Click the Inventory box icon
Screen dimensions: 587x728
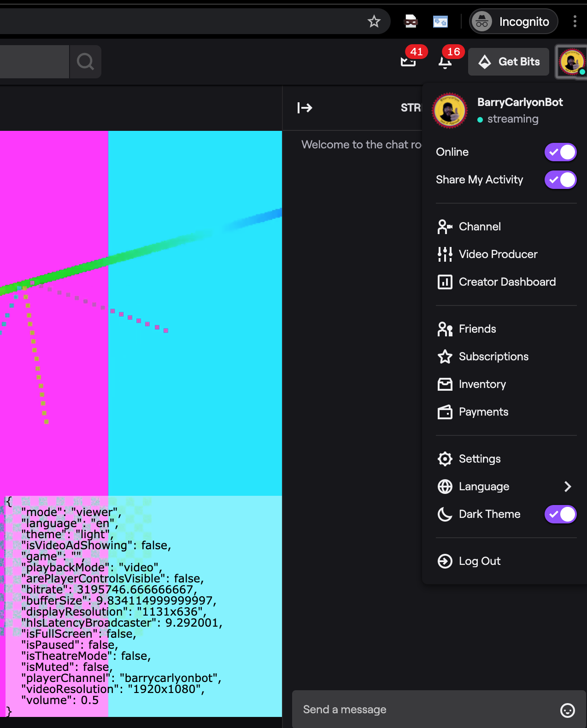pos(445,384)
